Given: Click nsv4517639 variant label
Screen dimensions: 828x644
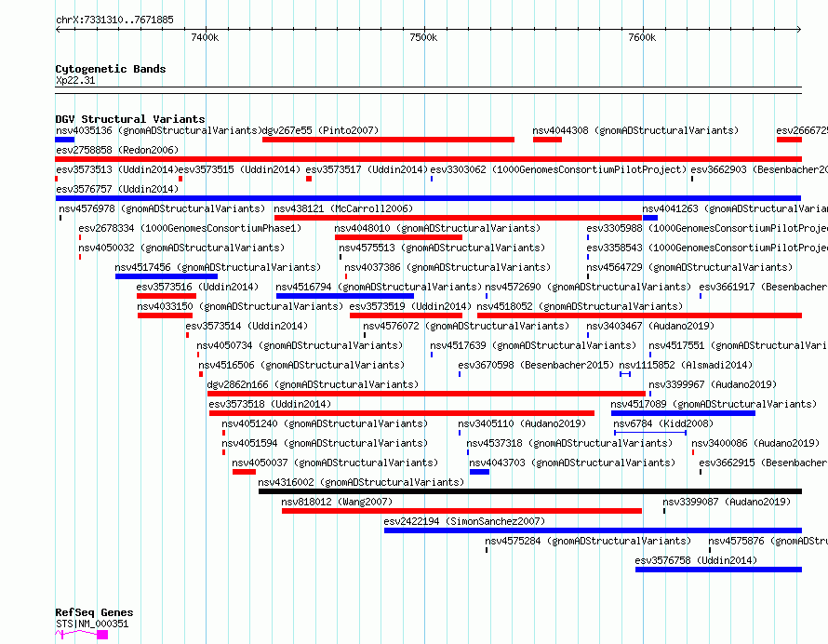Looking at the screenshot, I should pyautogui.click(x=533, y=345).
